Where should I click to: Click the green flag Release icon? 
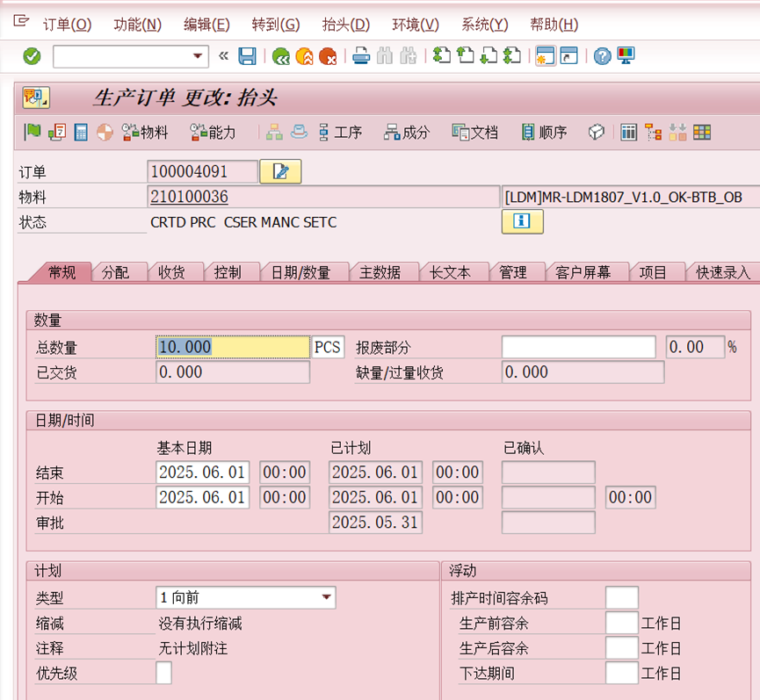coord(33,132)
